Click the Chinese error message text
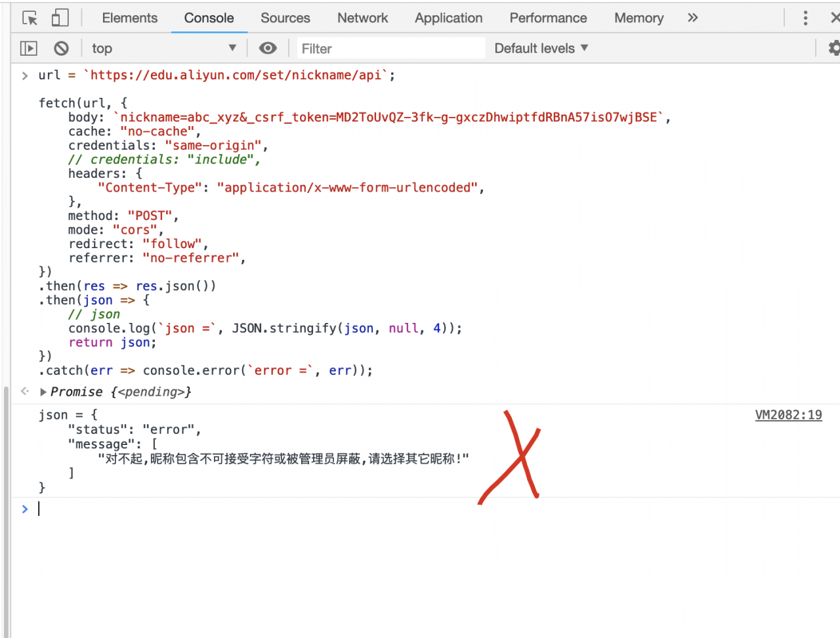 point(283,459)
